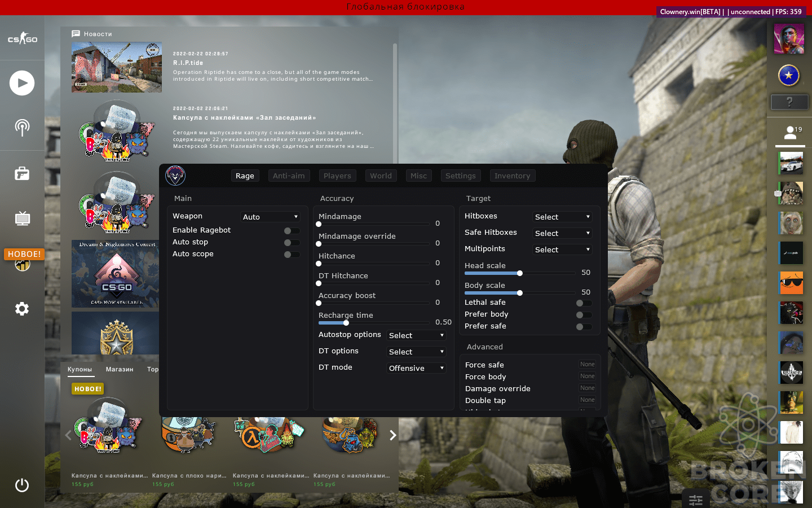Click the power quit icon
Screen dimensions: 812x508
coord(22,485)
